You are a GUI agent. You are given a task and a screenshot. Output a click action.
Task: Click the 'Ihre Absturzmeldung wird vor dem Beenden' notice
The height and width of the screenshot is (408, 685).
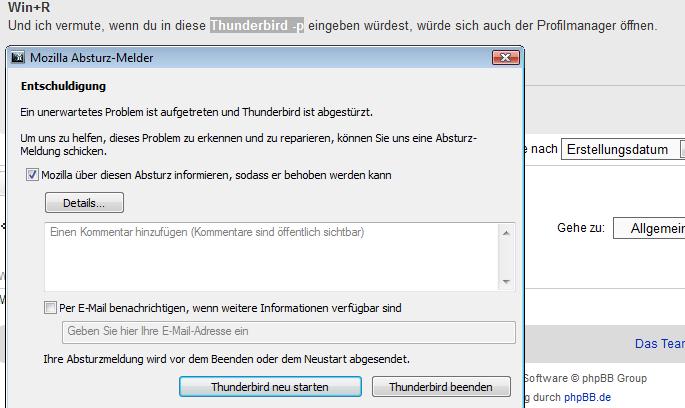click(x=226, y=360)
